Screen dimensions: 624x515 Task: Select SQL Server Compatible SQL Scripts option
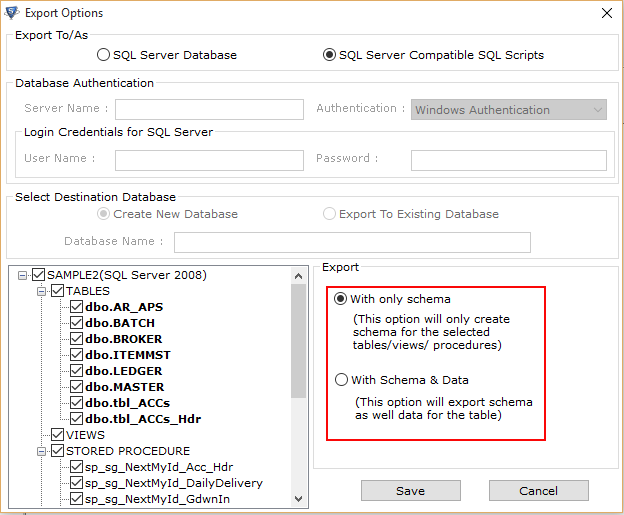tap(329, 55)
